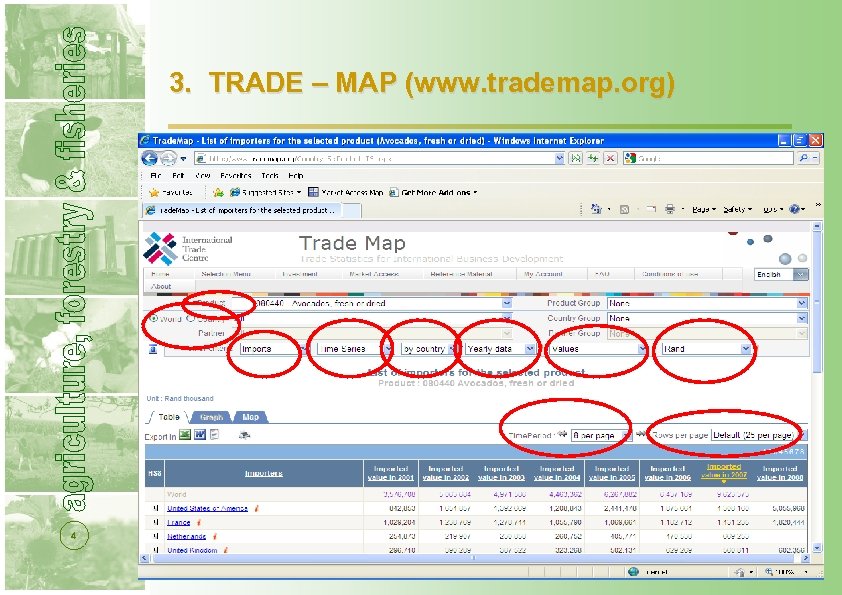
Task: Switch to the Graph tab
Action: pos(211,417)
